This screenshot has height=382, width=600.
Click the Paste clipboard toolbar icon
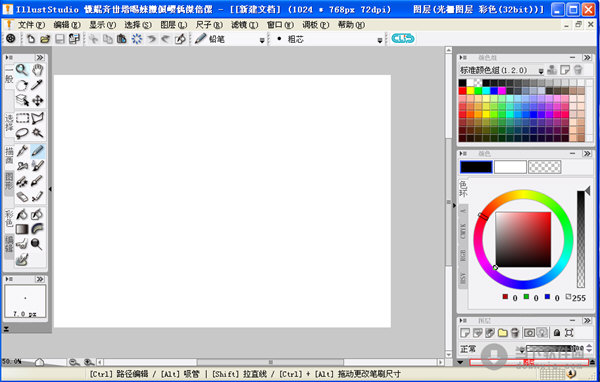coord(122,39)
